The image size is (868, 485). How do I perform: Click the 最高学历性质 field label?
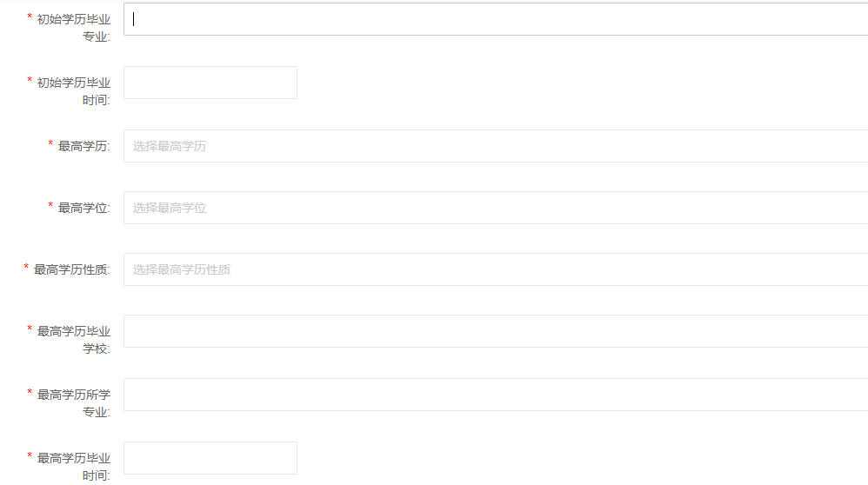coord(71,269)
